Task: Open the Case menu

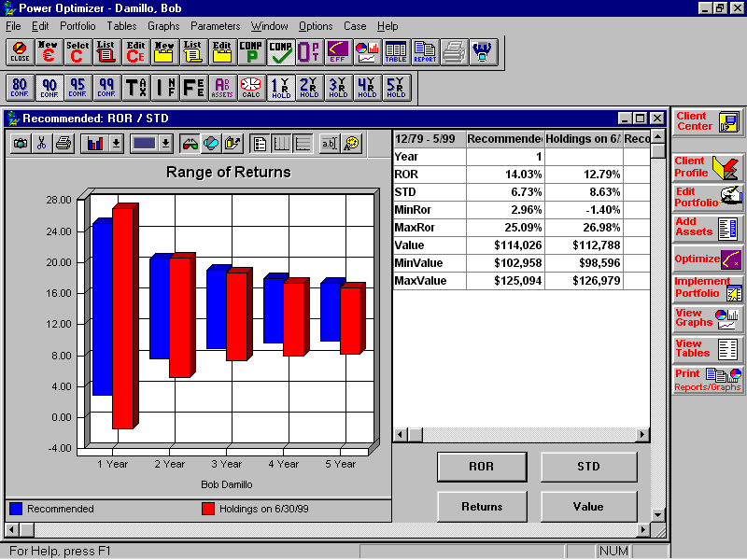Action: (355, 26)
